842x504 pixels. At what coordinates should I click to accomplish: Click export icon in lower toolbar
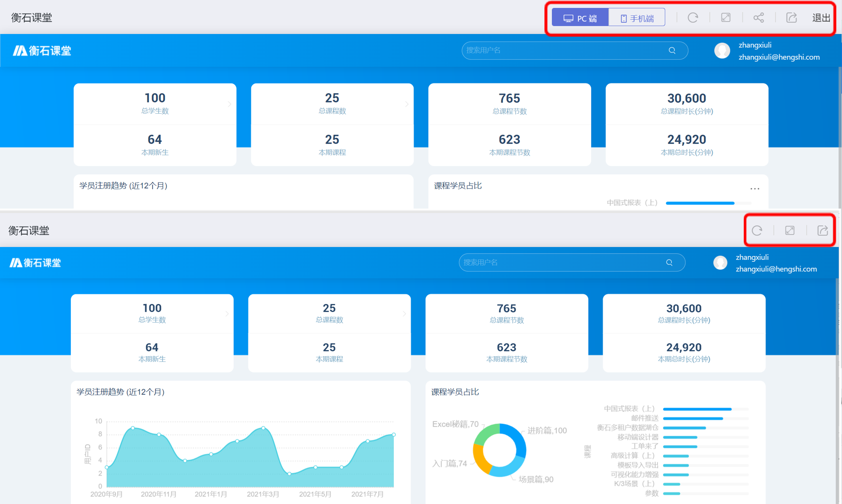(x=822, y=231)
